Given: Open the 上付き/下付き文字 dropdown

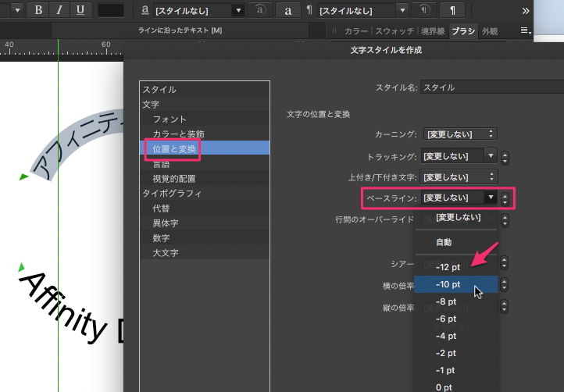Looking at the screenshot, I should 459,176.
